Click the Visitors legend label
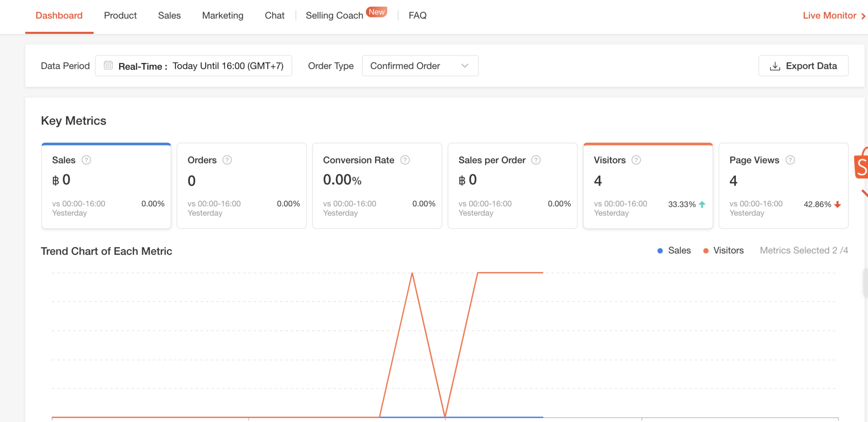 [728, 250]
